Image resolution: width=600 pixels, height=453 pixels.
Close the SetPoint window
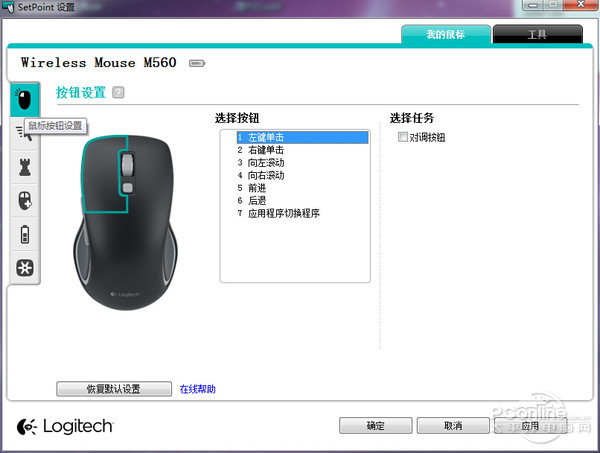pos(580,5)
